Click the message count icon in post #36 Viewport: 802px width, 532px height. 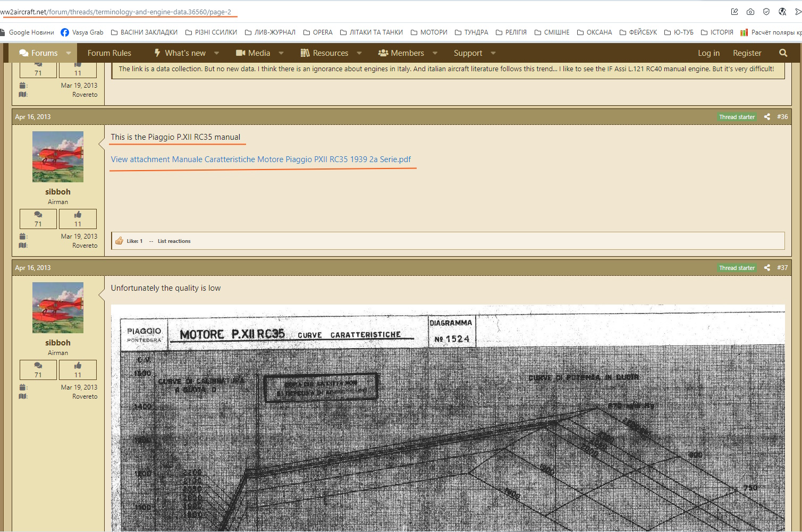click(38, 215)
